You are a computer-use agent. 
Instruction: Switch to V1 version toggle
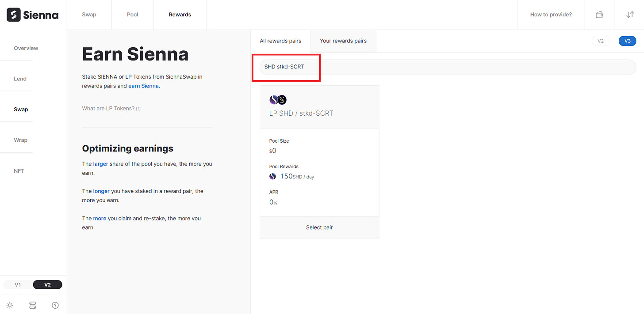pyautogui.click(x=18, y=285)
